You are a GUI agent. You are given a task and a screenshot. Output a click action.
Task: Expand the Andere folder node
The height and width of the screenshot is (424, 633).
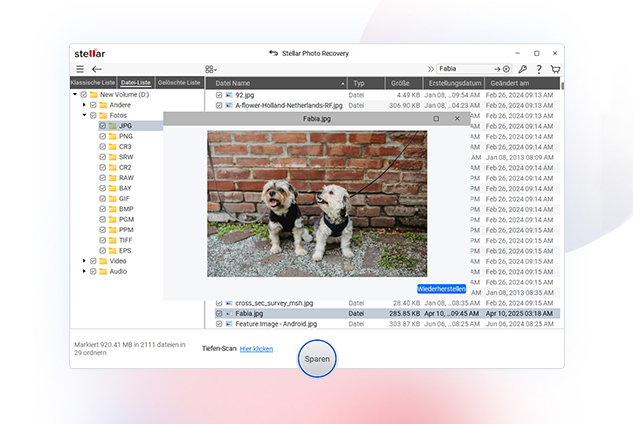[85, 105]
